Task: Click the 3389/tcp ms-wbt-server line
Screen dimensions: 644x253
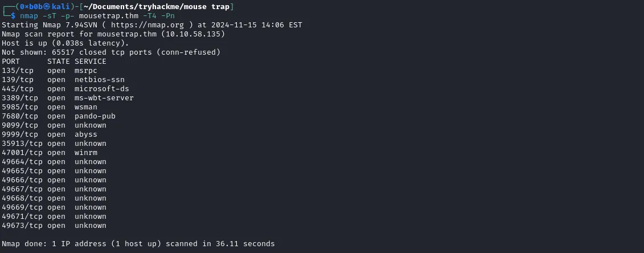Action: click(67, 98)
